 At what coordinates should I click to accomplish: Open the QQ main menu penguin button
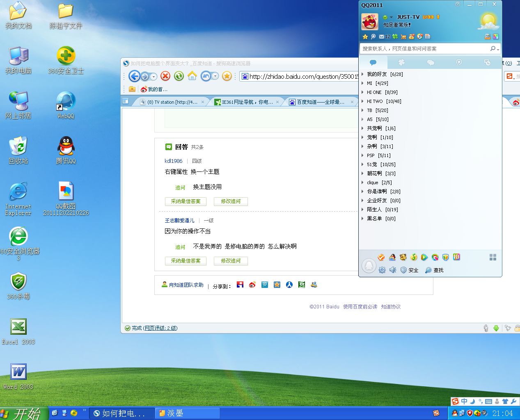pyautogui.click(x=369, y=266)
